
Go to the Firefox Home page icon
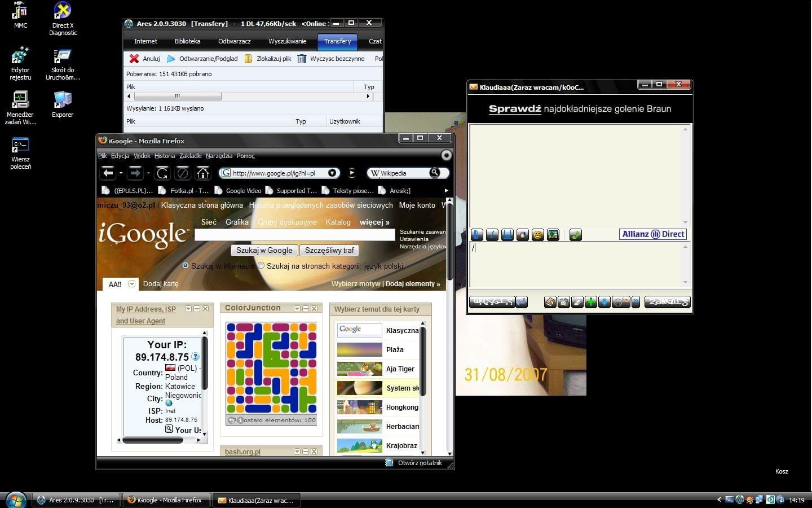pos(203,173)
